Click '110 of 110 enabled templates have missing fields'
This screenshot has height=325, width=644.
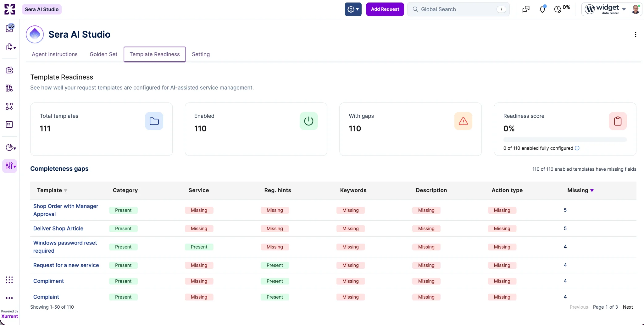pos(584,169)
